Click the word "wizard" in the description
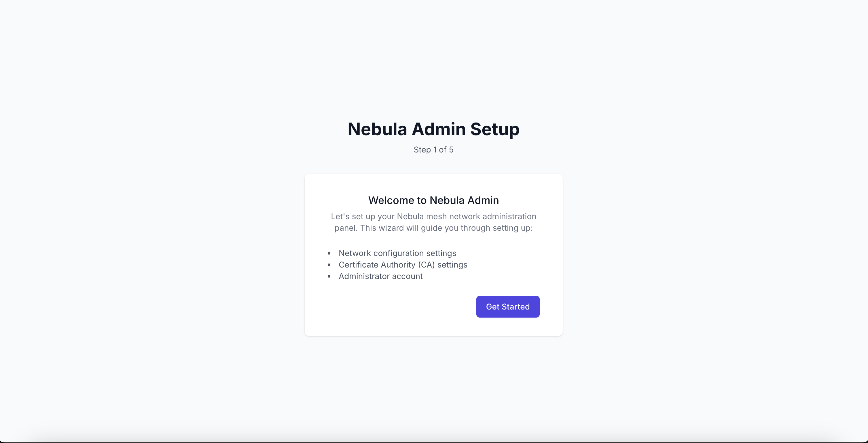This screenshot has width=868, height=443. 391,228
